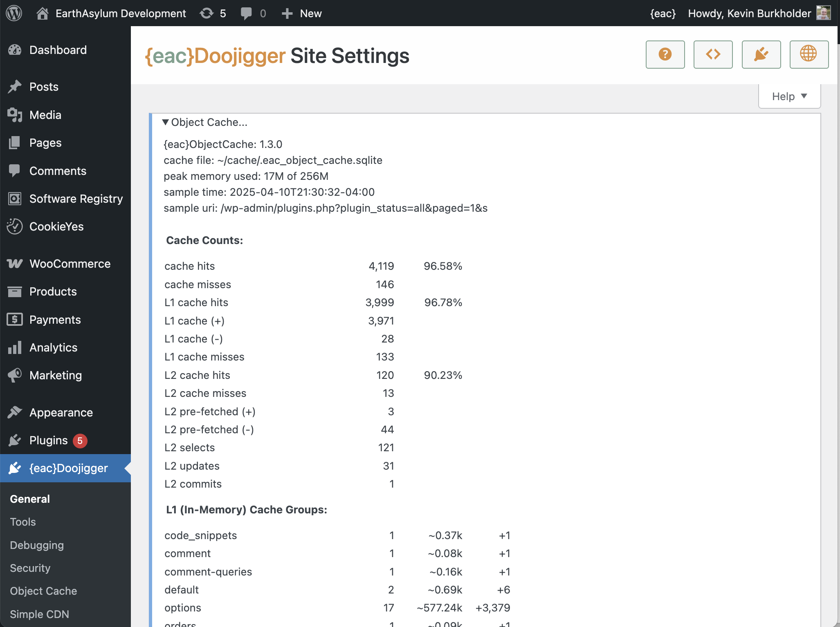Click the orange question mark help icon
The width and height of the screenshot is (840, 627).
click(665, 54)
